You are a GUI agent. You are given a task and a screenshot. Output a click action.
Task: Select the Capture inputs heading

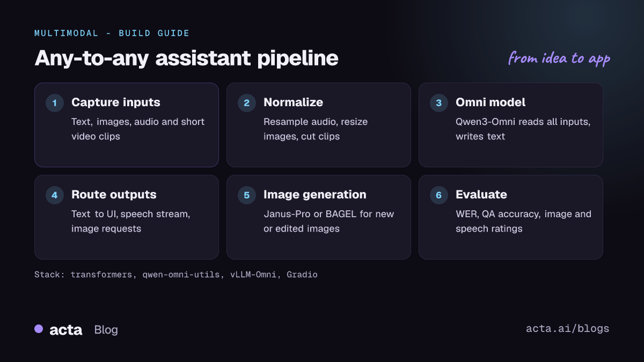point(116,102)
